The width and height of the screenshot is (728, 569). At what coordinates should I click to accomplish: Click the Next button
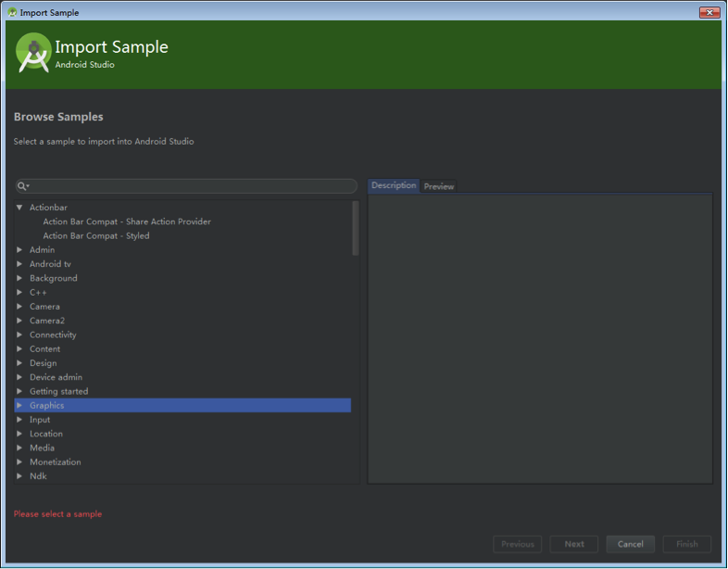click(x=574, y=544)
